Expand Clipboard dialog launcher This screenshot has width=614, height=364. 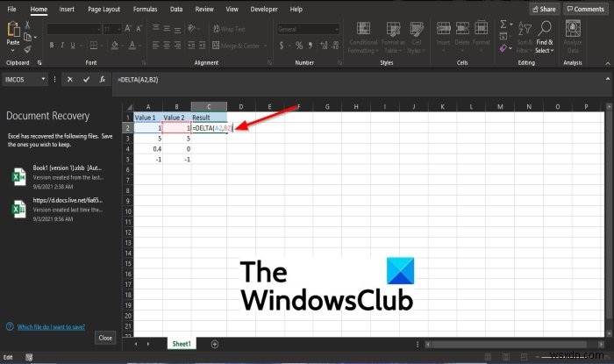(39, 62)
